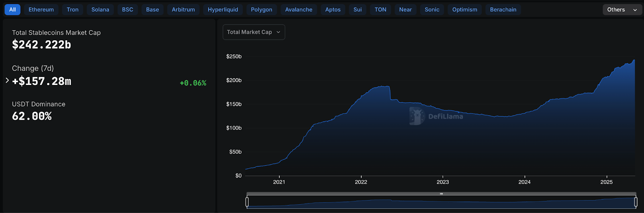Open the Total Market Cap chart selector
This screenshot has height=213, width=644.
[254, 32]
